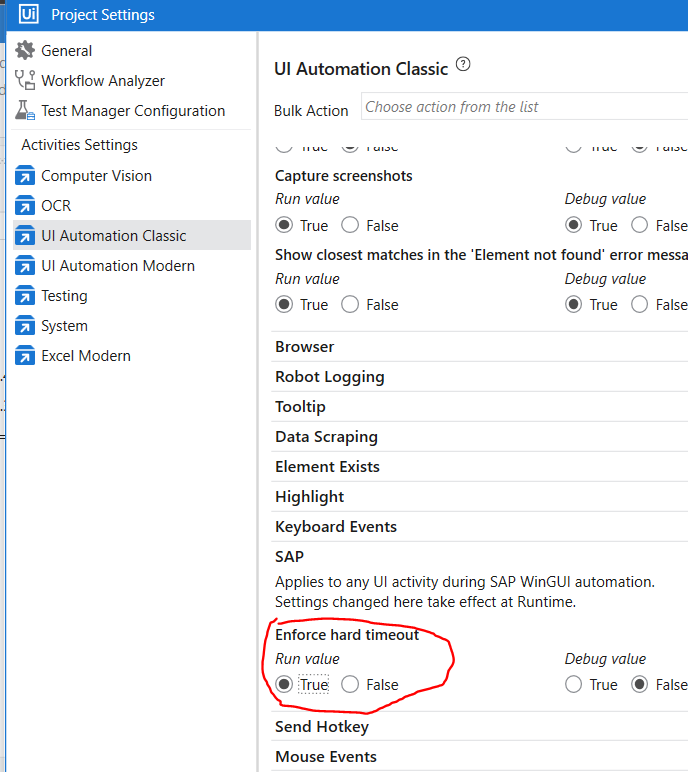Click the General gear icon
Screen dimensions: 688x772
click(25, 50)
